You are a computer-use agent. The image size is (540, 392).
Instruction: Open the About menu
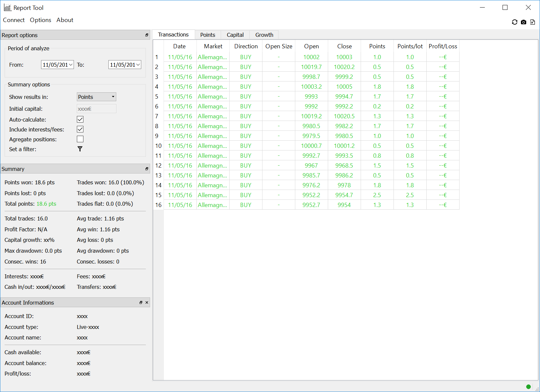coord(65,20)
